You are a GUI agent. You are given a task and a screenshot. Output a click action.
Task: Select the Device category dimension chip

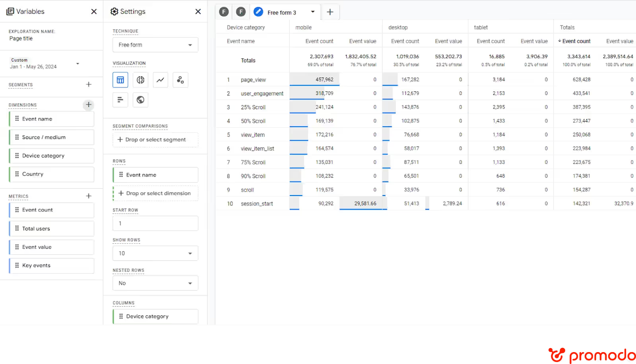tap(51, 156)
